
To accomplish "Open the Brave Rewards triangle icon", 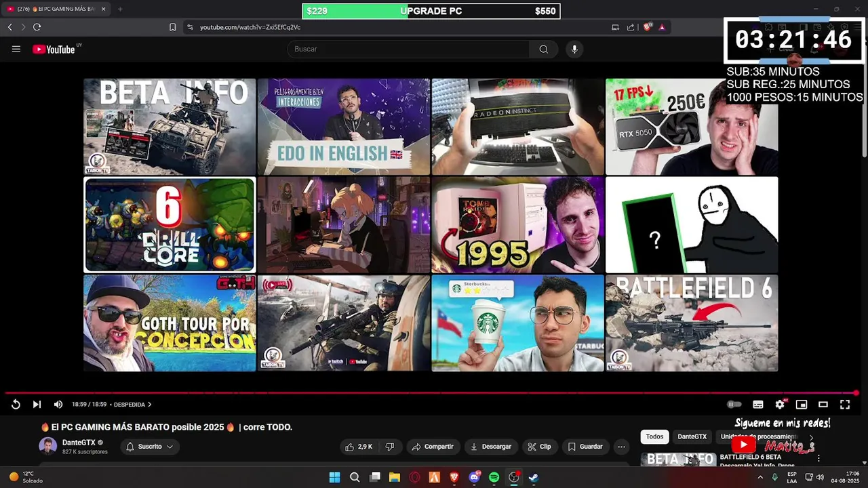I will coord(662,27).
